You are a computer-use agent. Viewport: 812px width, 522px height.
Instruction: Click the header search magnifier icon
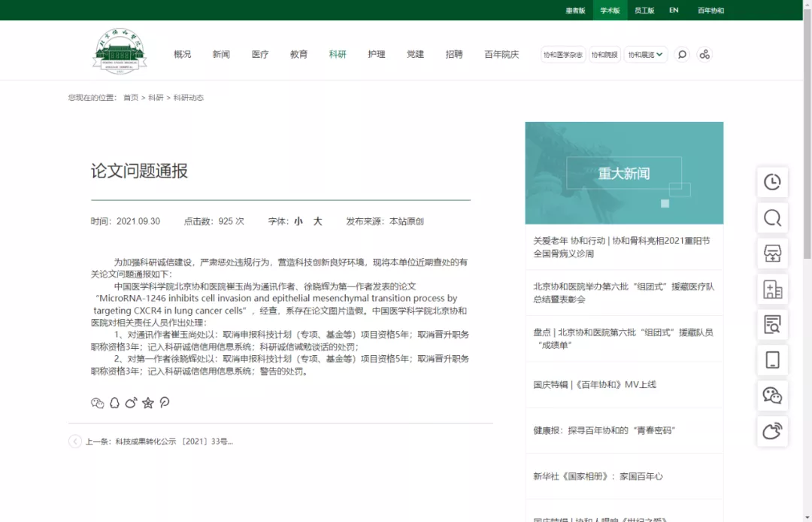[681, 54]
